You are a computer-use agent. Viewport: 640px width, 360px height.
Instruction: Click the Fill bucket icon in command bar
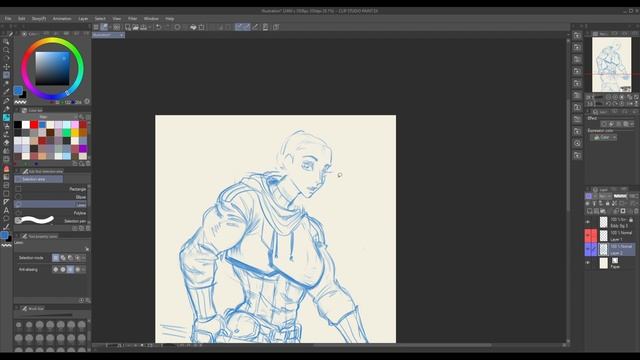coord(193,27)
